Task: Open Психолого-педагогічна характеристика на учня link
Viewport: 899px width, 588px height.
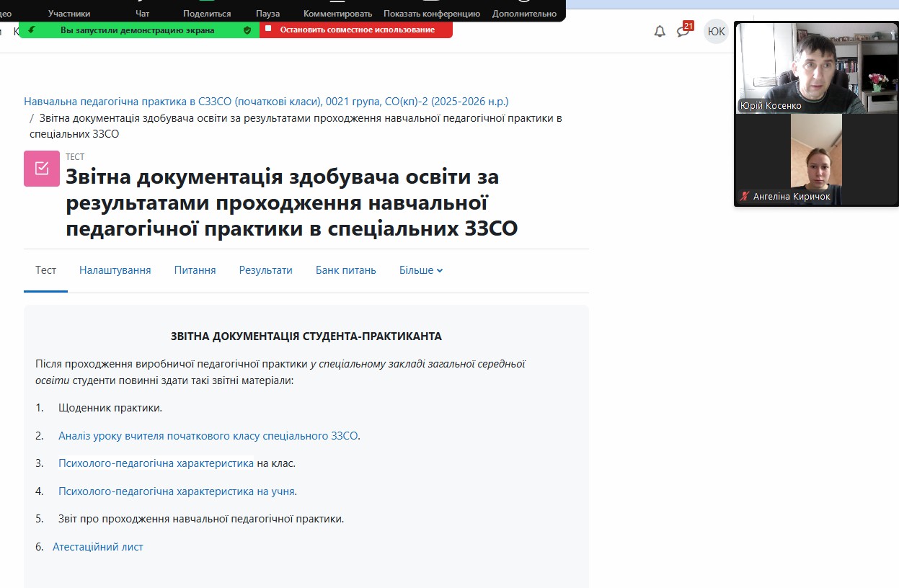Action: pyautogui.click(x=177, y=491)
